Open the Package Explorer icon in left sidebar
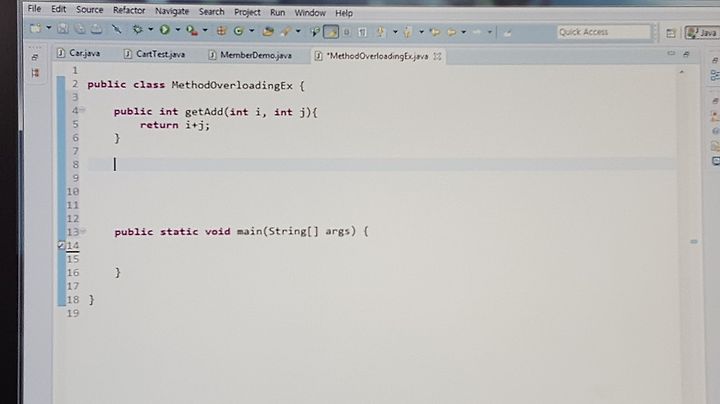Image resolution: width=720 pixels, height=404 pixels. [x=35, y=73]
